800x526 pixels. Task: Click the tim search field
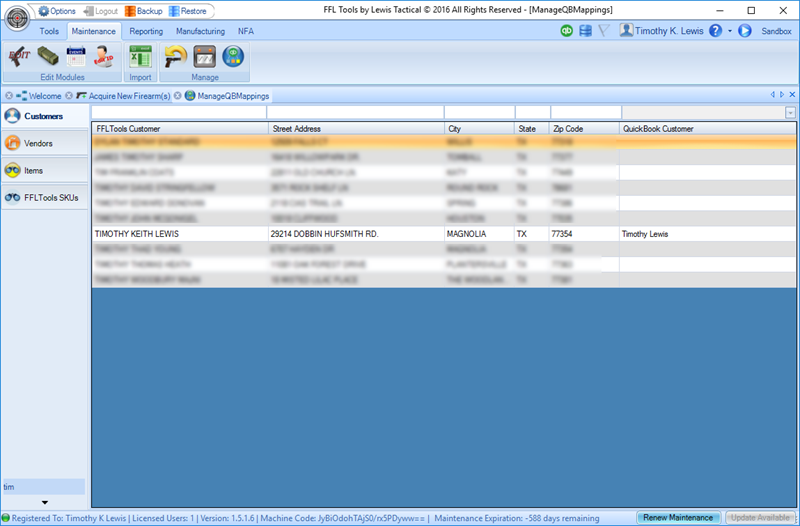click(x=44, y=487)
